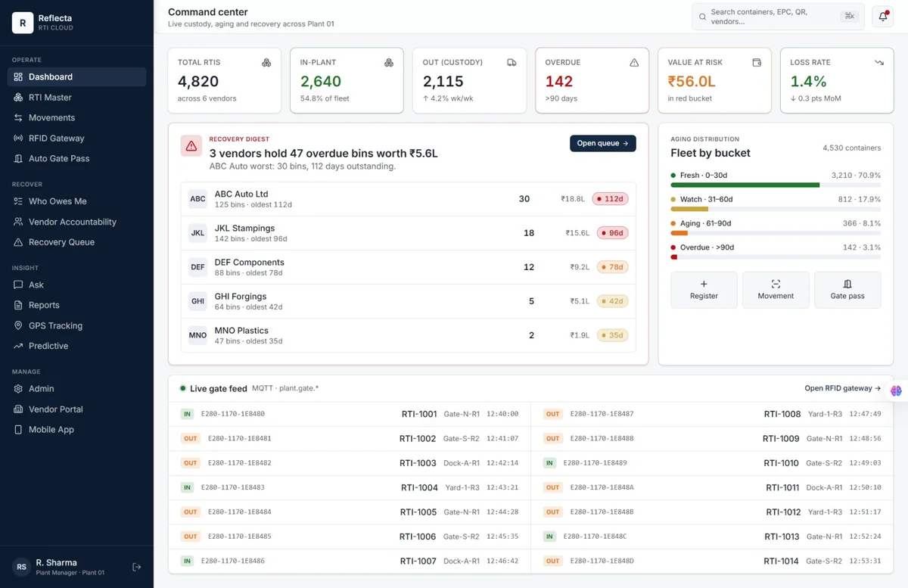Click the DEF vendor avatar badge

[x=197, y=267]
